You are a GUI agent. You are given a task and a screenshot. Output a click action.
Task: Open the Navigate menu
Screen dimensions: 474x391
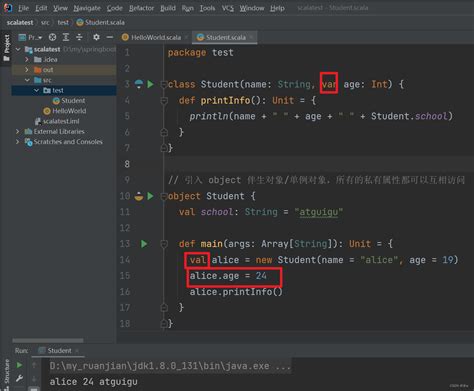87,8
